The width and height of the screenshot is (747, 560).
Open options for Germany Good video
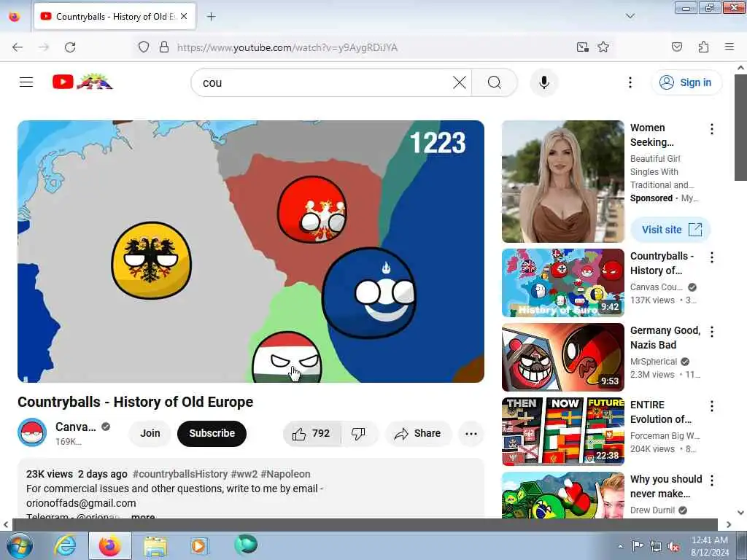coord(712,332)
